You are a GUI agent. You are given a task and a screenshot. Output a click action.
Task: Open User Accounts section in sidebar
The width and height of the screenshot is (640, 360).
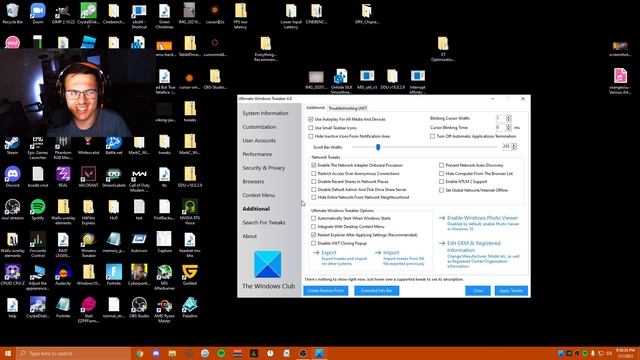coord(259,140)
